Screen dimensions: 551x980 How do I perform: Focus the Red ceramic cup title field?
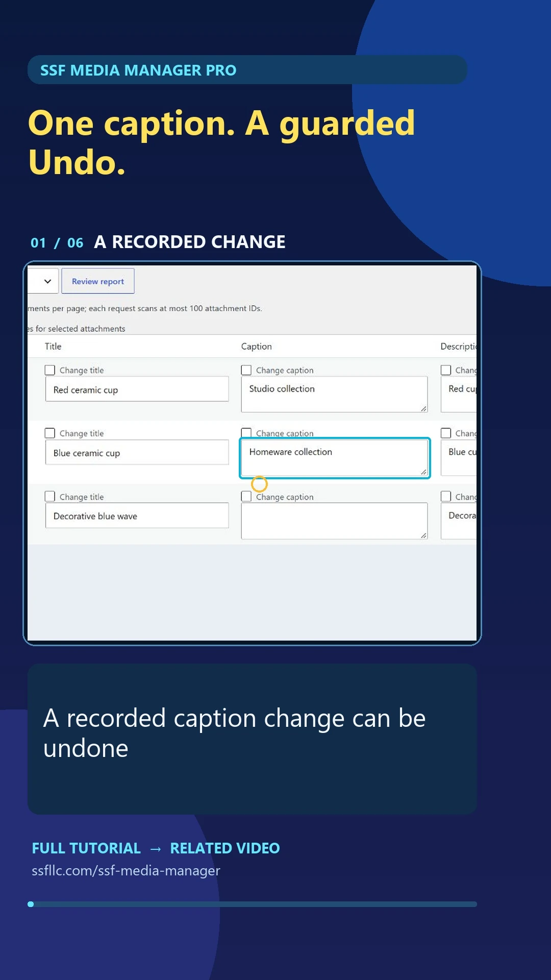pos(137,389)
